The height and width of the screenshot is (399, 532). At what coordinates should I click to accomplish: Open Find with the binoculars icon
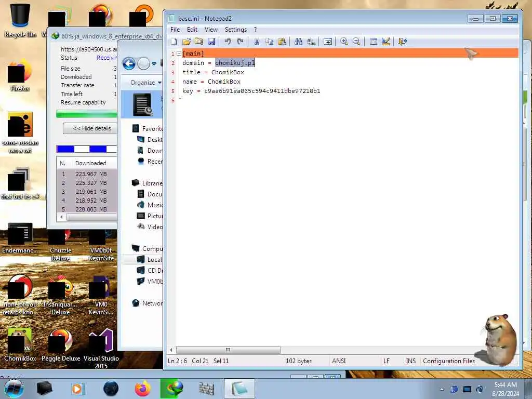tap(299, 42)
